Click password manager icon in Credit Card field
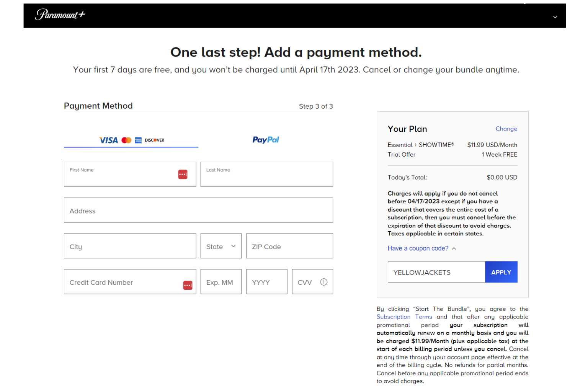 pyautogui.click(x=188, y=285)
